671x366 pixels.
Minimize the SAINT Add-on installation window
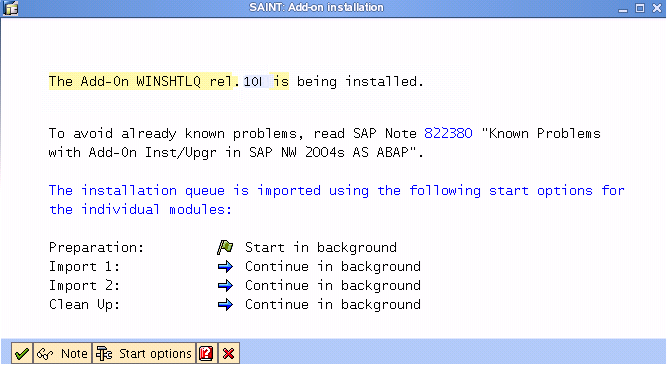pos(623,9)
